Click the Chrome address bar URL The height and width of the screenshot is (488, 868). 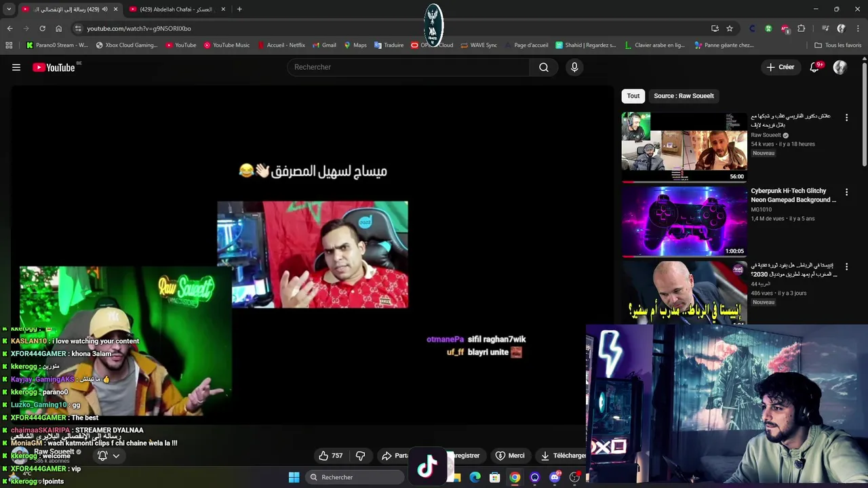(139, 28)
